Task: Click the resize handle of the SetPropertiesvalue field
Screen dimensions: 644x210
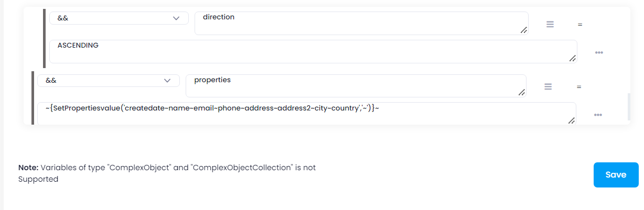Action: 571,120
